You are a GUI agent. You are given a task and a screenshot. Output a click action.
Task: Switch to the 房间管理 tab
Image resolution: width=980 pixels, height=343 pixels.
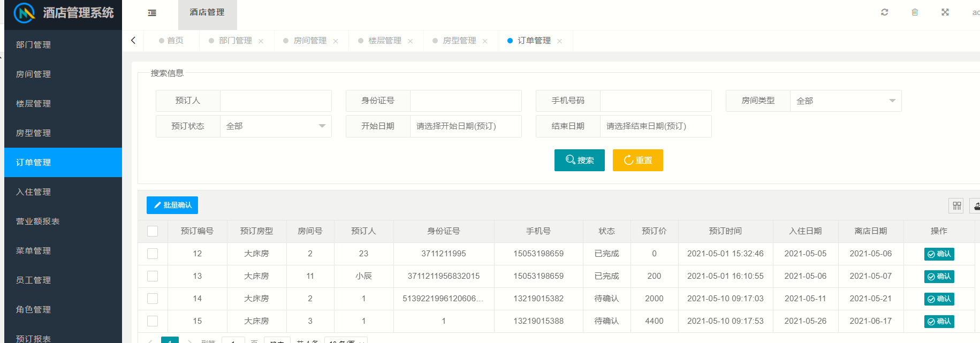pos(310,41)
